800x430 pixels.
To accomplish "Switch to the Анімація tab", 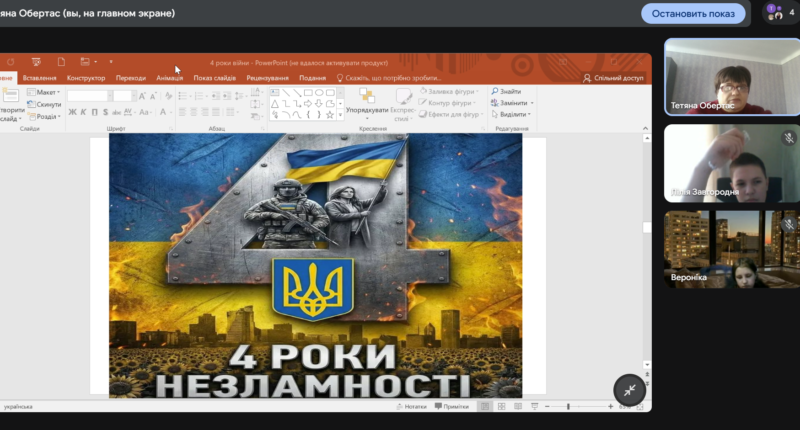I will click(169, 78).
